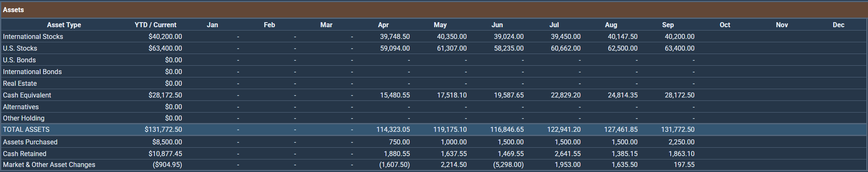Select the Nov column header
The image size is (868, 172).
(782, 25)
